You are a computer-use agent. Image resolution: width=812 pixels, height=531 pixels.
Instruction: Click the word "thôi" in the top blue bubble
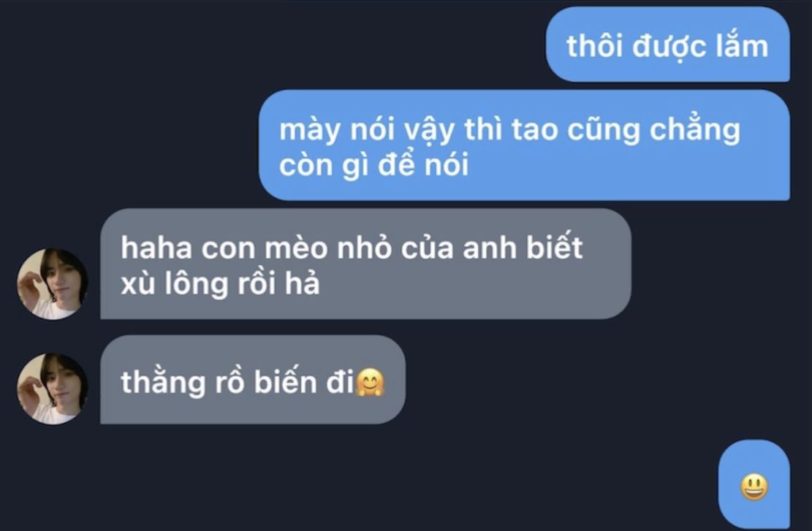[x=594, y=46]
